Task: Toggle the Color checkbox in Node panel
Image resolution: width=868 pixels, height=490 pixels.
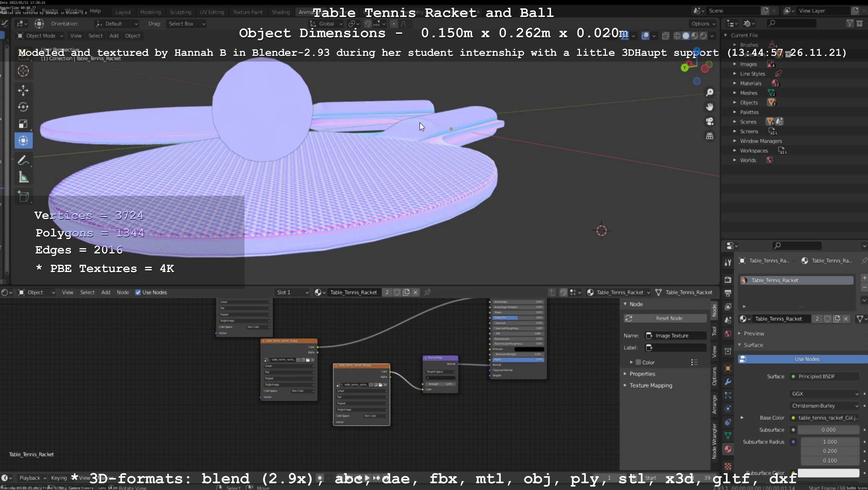Action: [638, 362]
